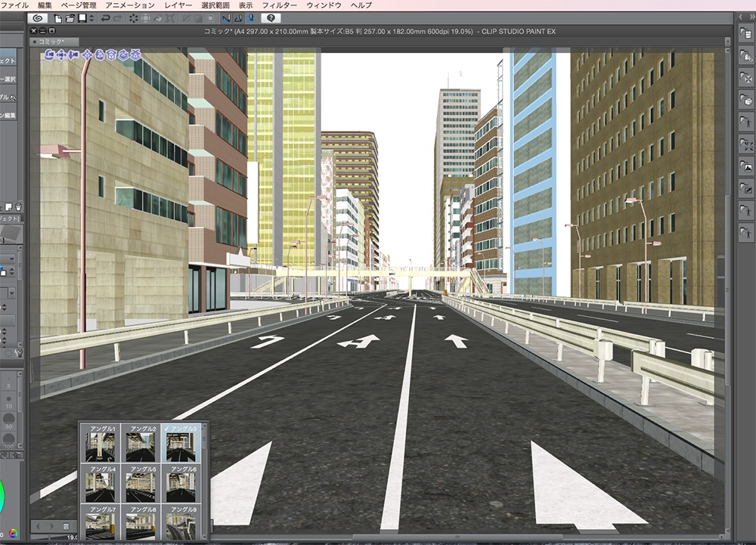Select the move 3D object icon in the launcher
Image resolution: width=756 pixels, height=545 pixels.
pos(87,55)
